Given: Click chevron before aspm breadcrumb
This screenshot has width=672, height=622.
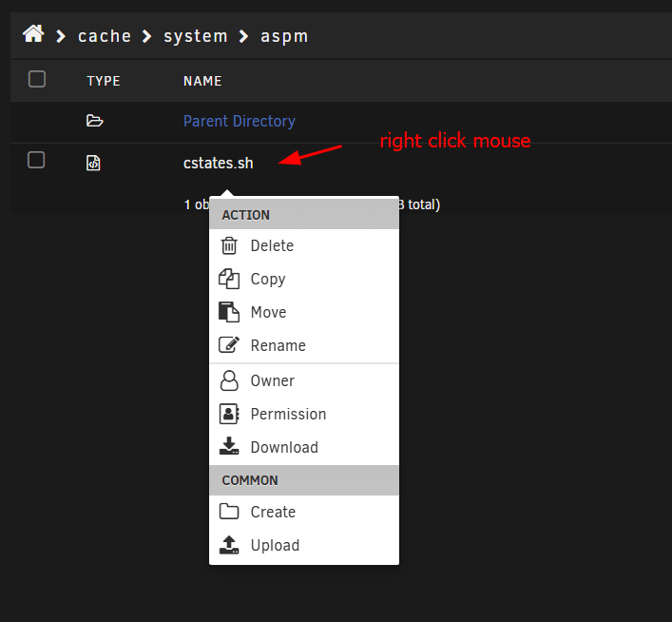Looking at the screenshot, I should (243, 36).
